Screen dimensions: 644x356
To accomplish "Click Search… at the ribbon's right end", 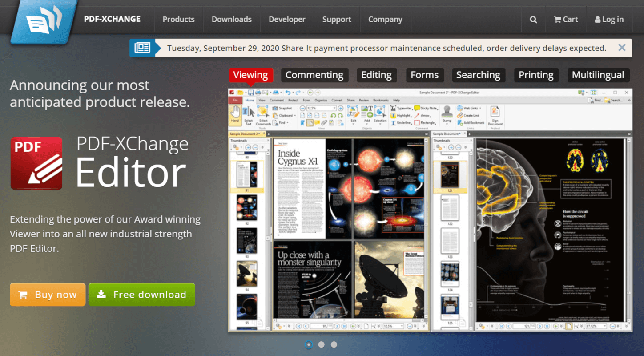I will pos(614,100).
